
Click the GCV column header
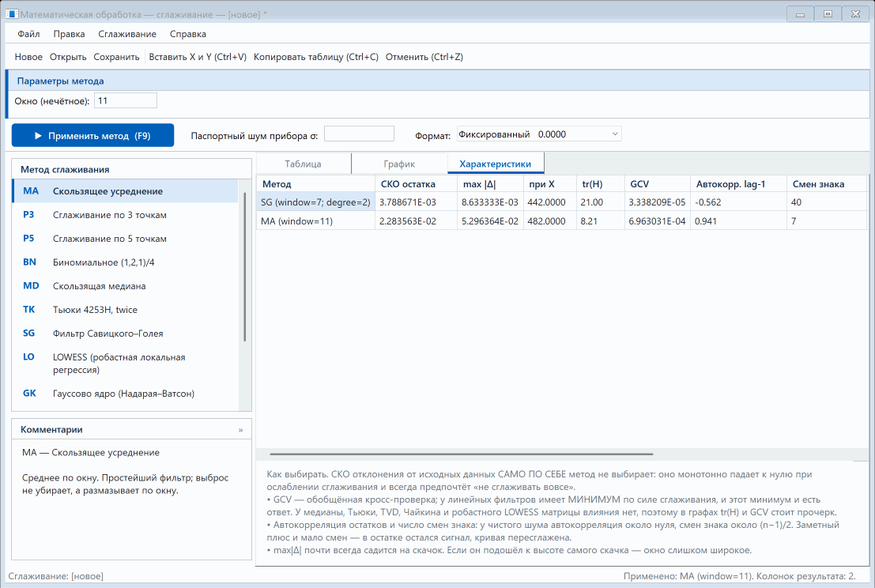pyautogui.click(x=658, y=184)
